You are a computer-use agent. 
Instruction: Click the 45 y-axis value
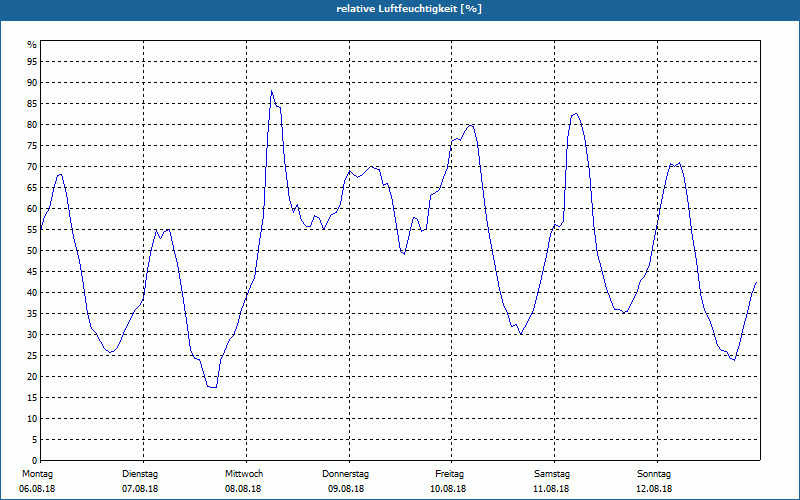coord(32,271)
